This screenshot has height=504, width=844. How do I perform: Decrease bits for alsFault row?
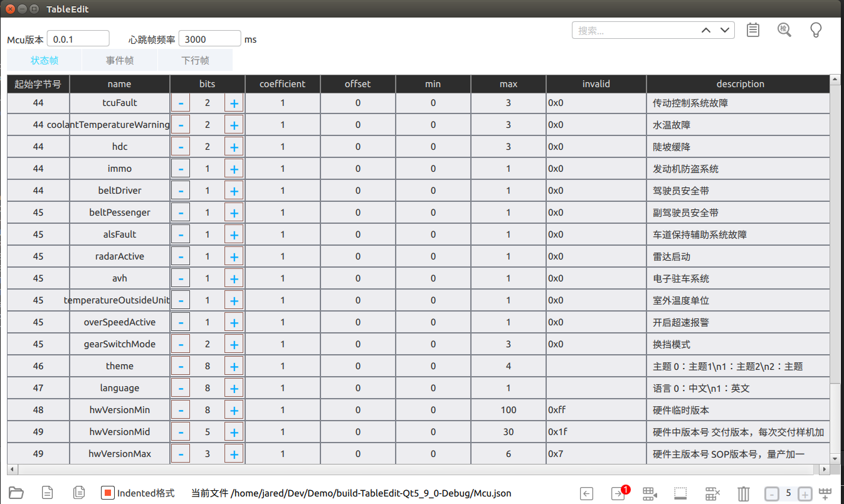(x=181, y=234)
